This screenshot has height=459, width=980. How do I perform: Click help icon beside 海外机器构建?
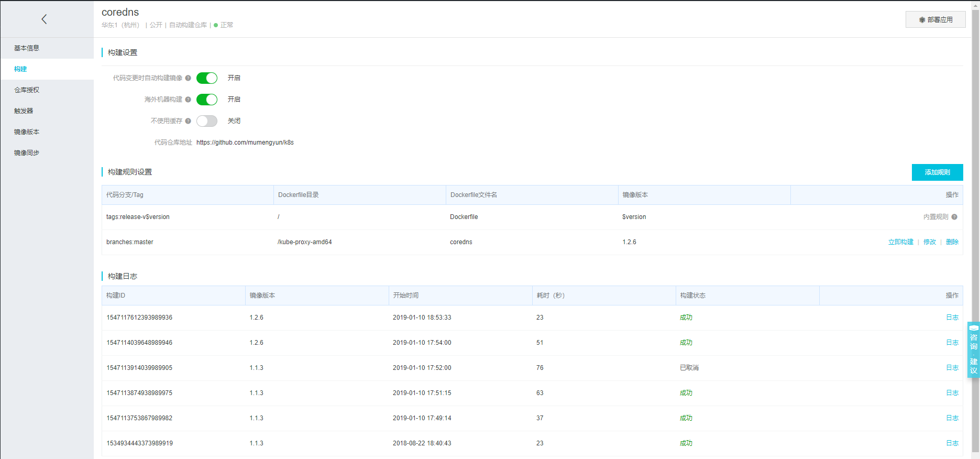188,100
